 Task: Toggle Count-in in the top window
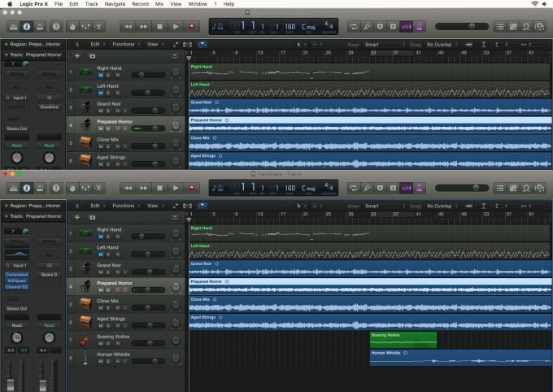pos(406,27)
